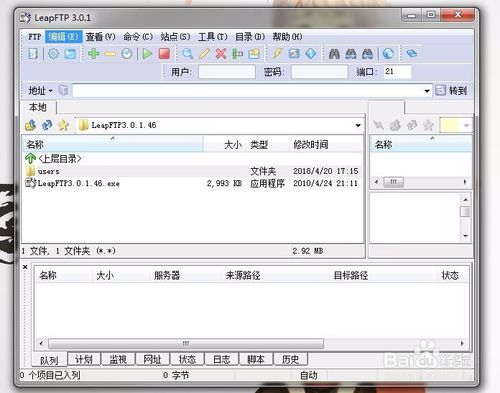Viewport: 500px width, 393px height.
Task: Click the address bar bookmark icon
Action: point(63,90)
